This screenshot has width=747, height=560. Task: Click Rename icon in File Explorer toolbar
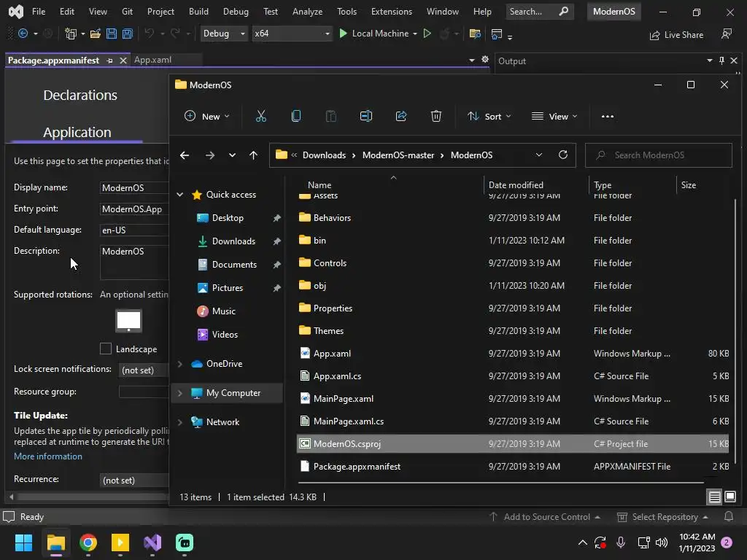366,116
